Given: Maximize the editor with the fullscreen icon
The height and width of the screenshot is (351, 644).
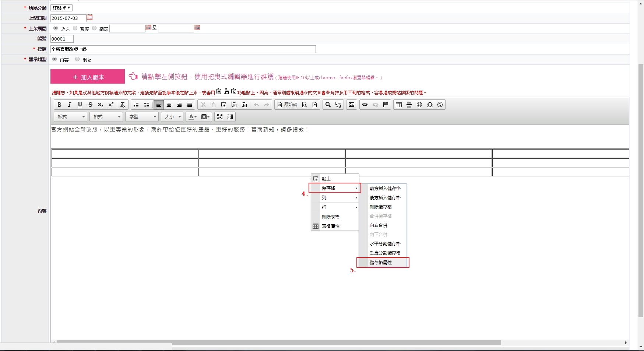Looking at the screenshot, I should pyautogui.click(x=220, y=117).
